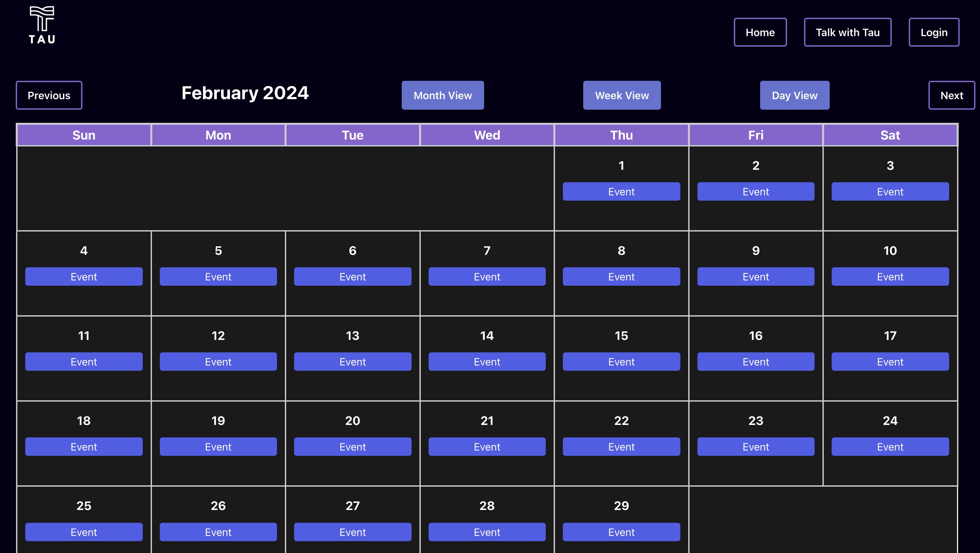Viewport: 980px width, 553px height.
Task: Open the Event on February 24
Action: 890,446
